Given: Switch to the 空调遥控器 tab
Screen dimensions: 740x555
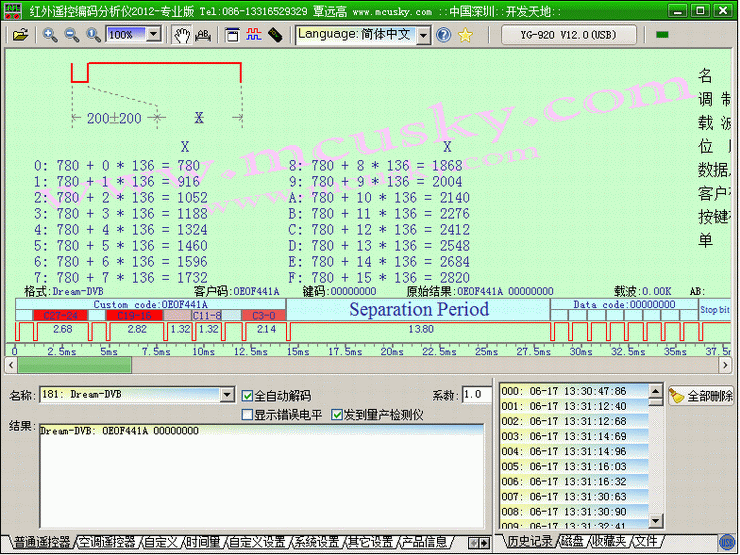Looking at the screenshot, I should (107, 542).
